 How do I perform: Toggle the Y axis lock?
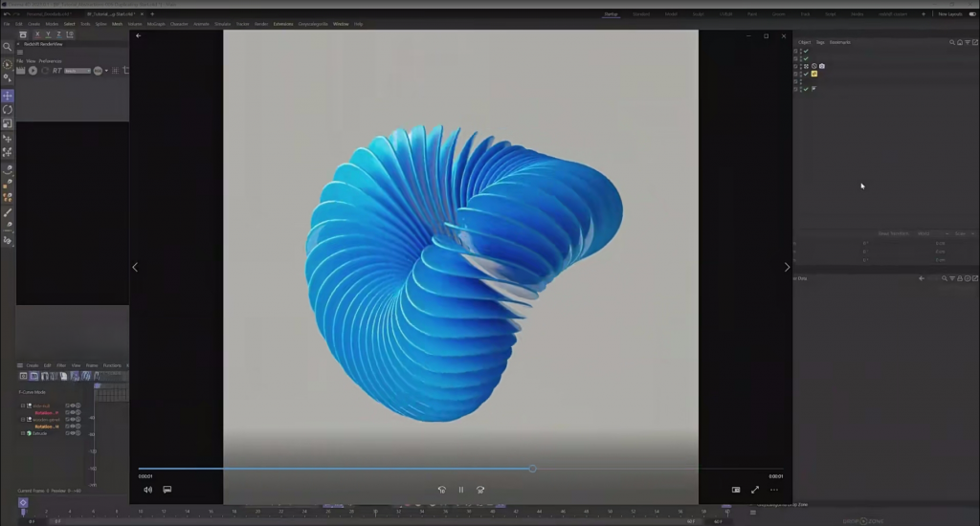click(x=48, y=34)
